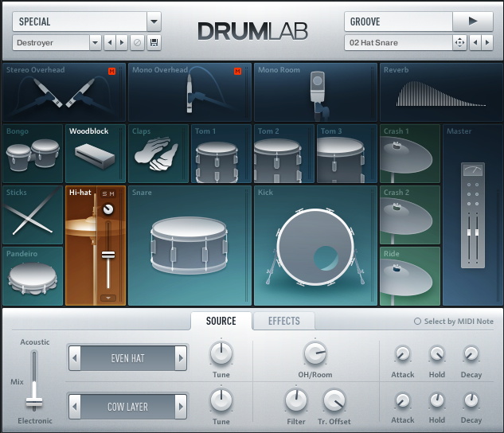
Task: Click the Hi-hat volume fader
Action: (x=108, y=255)
